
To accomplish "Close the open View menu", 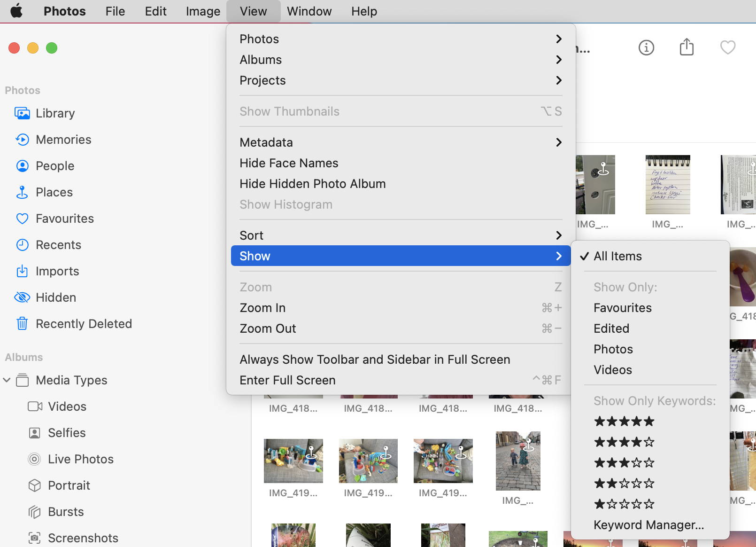I will [x=253, y=11].
